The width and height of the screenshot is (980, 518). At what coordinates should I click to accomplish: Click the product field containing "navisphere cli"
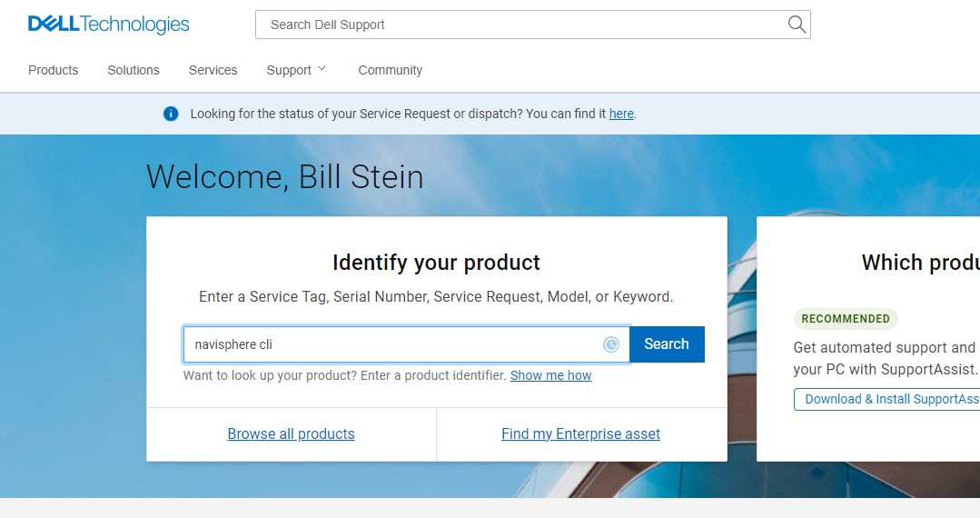click(391, 344)
